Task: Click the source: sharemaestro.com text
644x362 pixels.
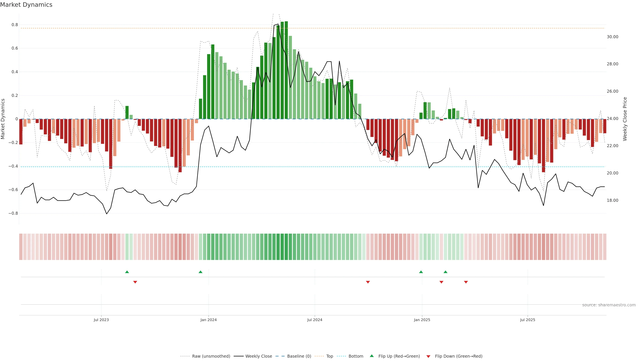Action: pos(609,305)
